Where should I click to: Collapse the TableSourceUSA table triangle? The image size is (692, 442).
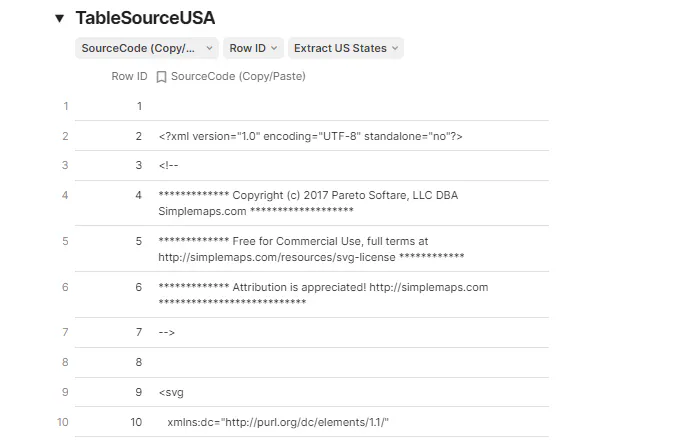point(59,18)
